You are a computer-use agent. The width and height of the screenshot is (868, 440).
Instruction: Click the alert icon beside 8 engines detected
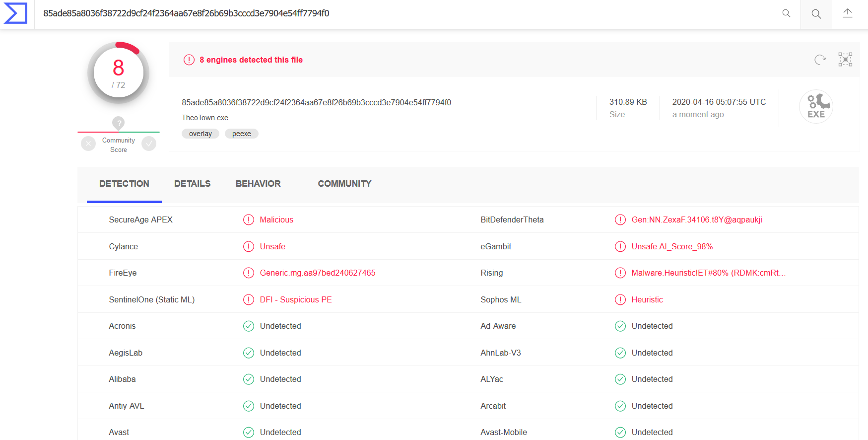coord(189,60)
